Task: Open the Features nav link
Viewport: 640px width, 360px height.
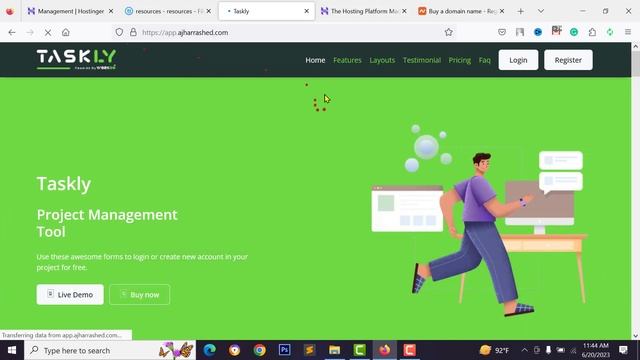Action: pos(347,60)
